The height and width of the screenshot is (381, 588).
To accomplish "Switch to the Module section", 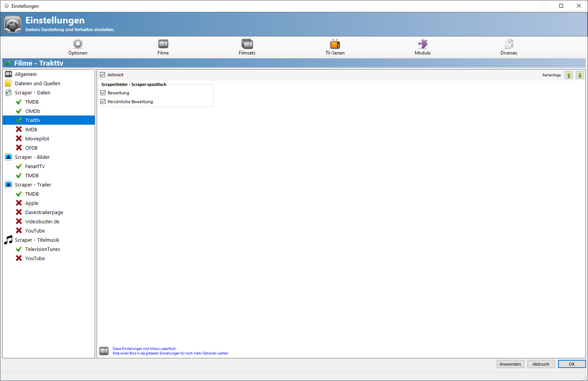I will point(423,53).
